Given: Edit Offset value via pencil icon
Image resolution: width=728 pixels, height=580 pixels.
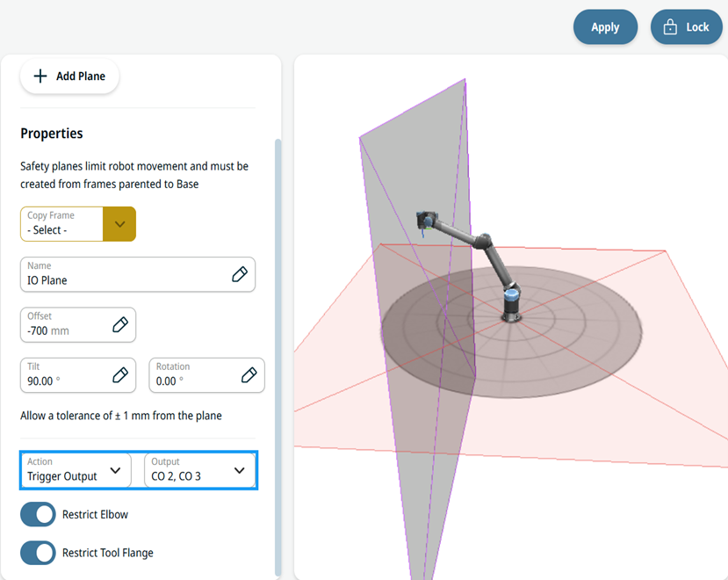Looking at the screenshot, I should point(120,324).
